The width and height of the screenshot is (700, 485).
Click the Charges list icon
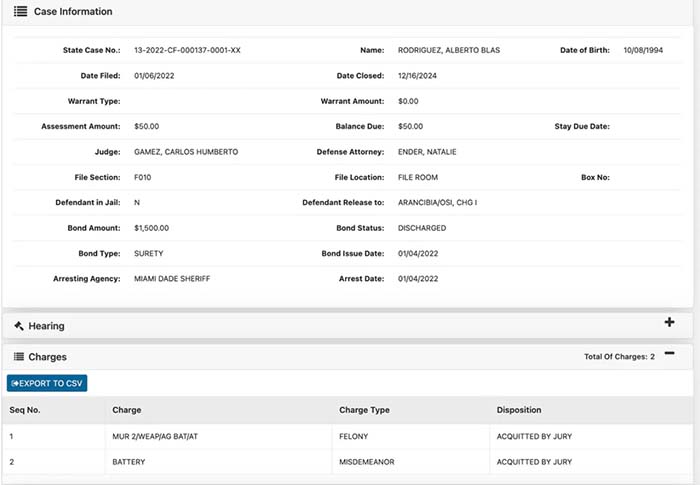pyautogui.click(x=19, y=356)
